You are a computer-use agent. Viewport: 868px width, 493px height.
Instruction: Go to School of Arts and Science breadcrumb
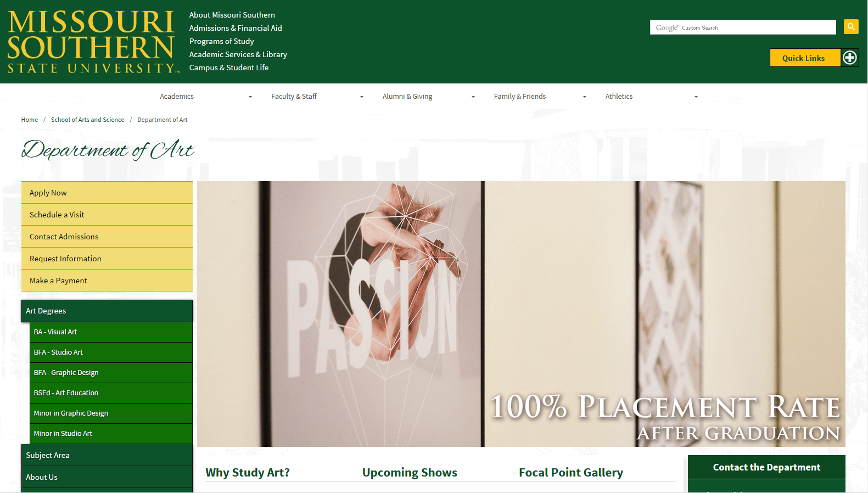tap(88, 120)
